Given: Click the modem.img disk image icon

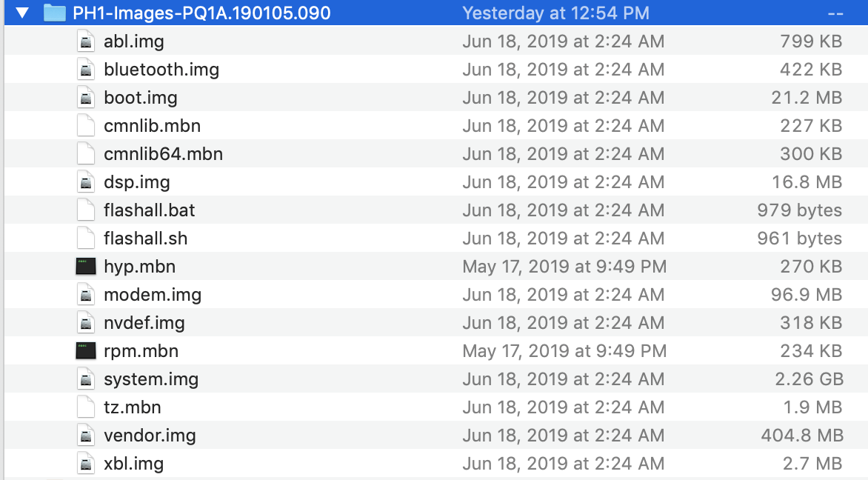Looking at the screenshot, I should click(86, 295).
